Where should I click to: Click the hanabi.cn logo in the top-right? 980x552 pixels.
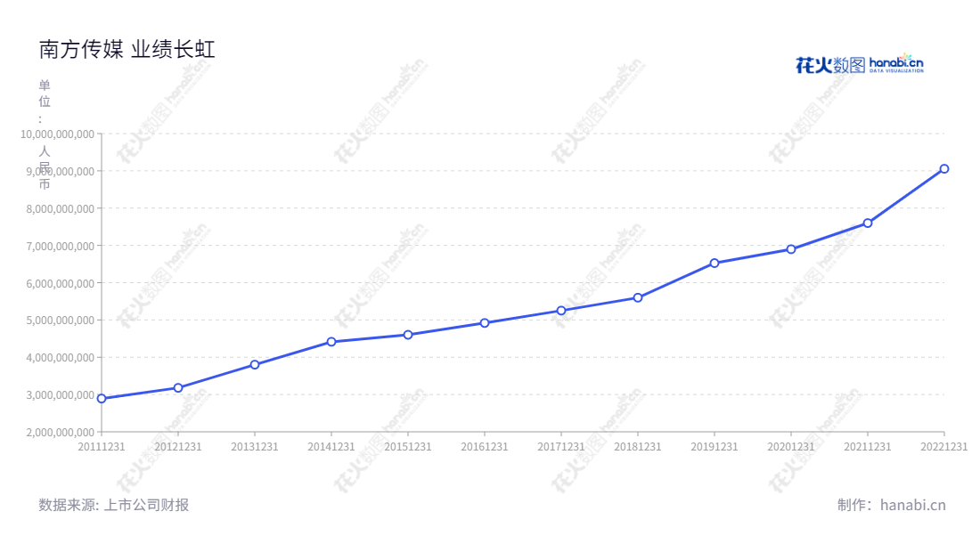pos(859,63)
